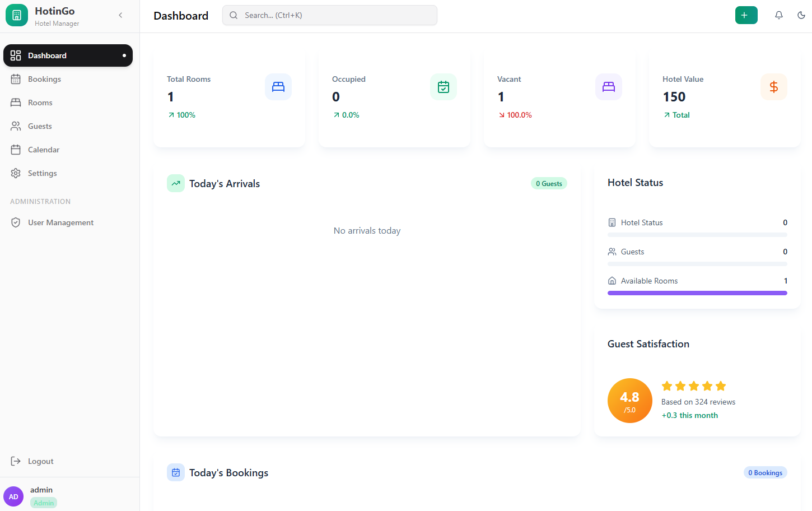Click the search input field
Viewport: 812px width, 511px height.
pos(329,15)
